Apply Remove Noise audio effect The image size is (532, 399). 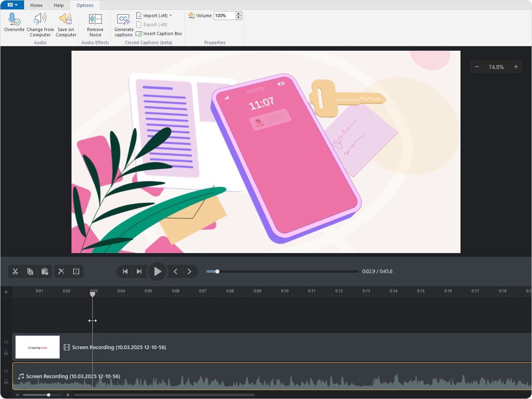coord(95,20)
